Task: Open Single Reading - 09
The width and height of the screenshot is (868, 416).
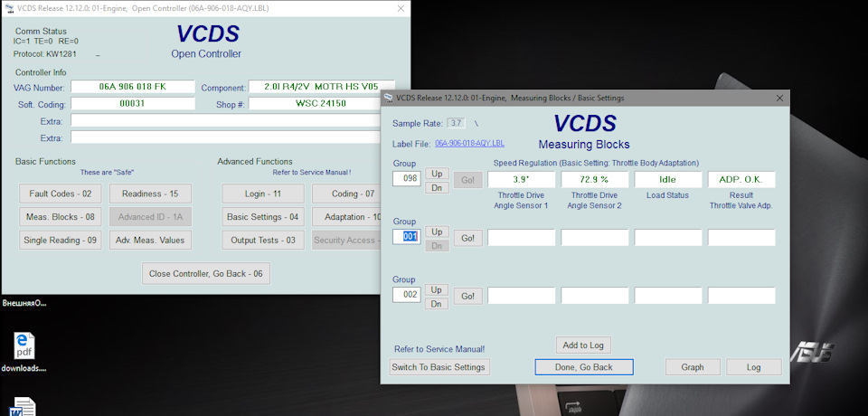Action: pos(60,241)
